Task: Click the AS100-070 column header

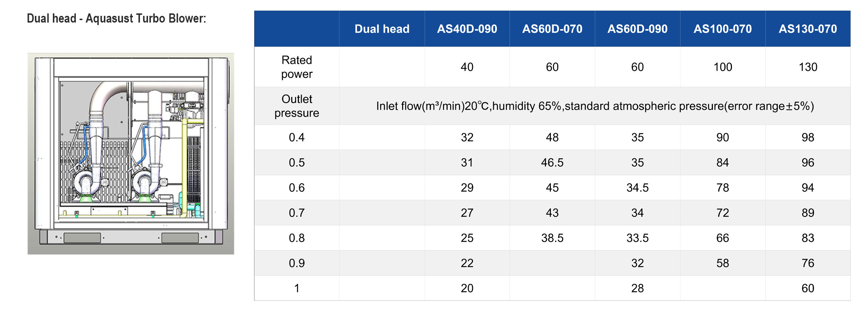Action: coord(722,29)
